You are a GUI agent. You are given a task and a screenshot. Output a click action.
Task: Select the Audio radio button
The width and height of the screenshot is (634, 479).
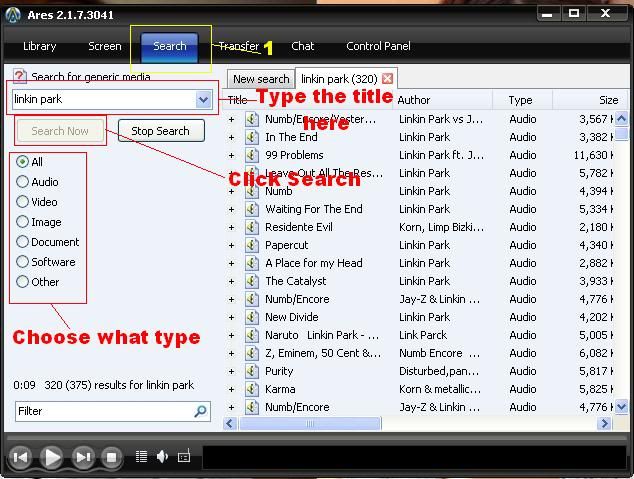(x=22, y=182)
